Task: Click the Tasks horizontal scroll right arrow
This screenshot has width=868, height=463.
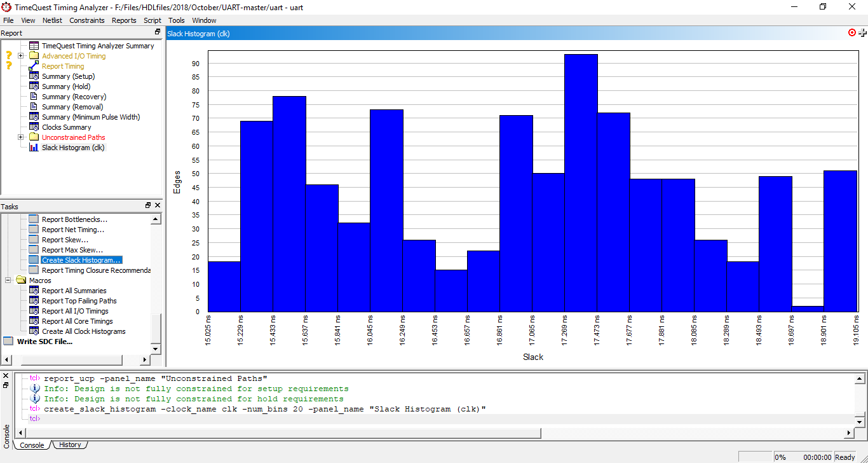Action: coord(144,360)
